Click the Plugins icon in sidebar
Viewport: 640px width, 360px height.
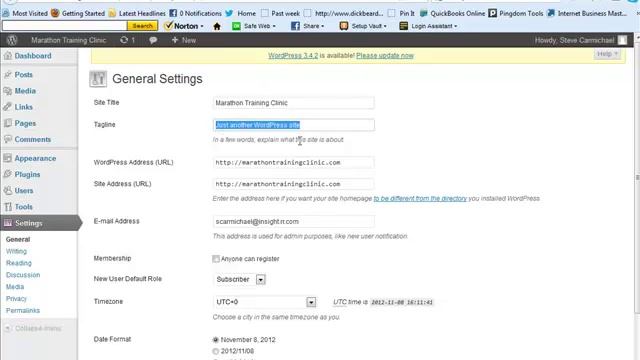8,174
